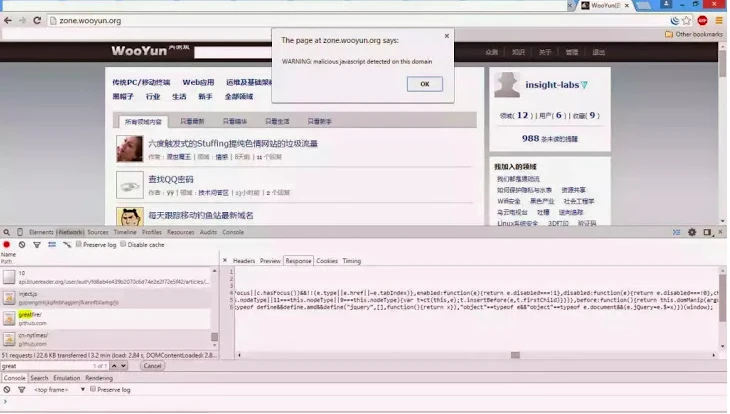The image size is (730, 414).
Task: Switch to large request rows view
Action: click(x=52, y=244)
